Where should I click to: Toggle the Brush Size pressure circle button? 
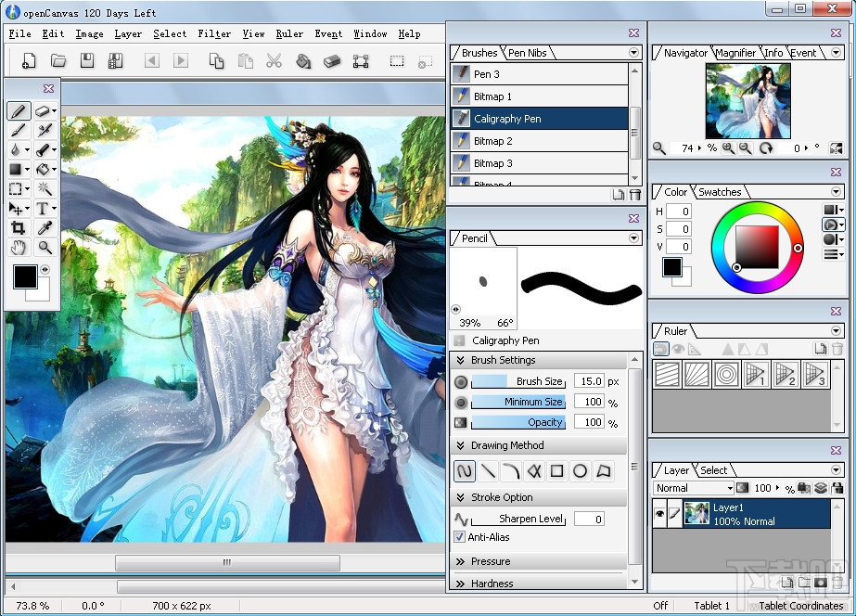point(461,382)
